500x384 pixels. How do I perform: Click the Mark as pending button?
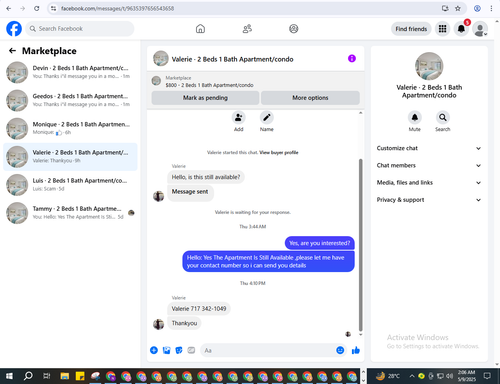pyautogui.click(x=205, y=98)
